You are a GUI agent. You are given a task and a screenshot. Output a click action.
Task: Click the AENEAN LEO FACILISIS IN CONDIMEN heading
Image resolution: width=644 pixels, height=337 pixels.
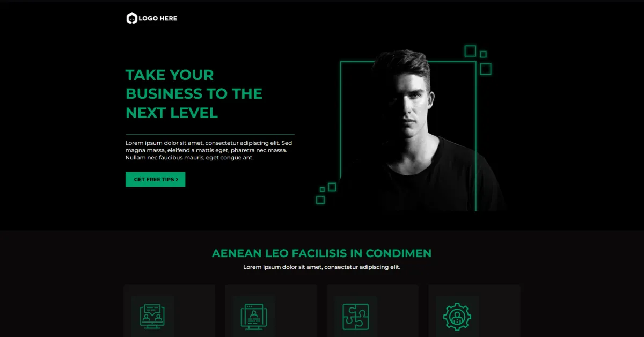pos(321,253)
